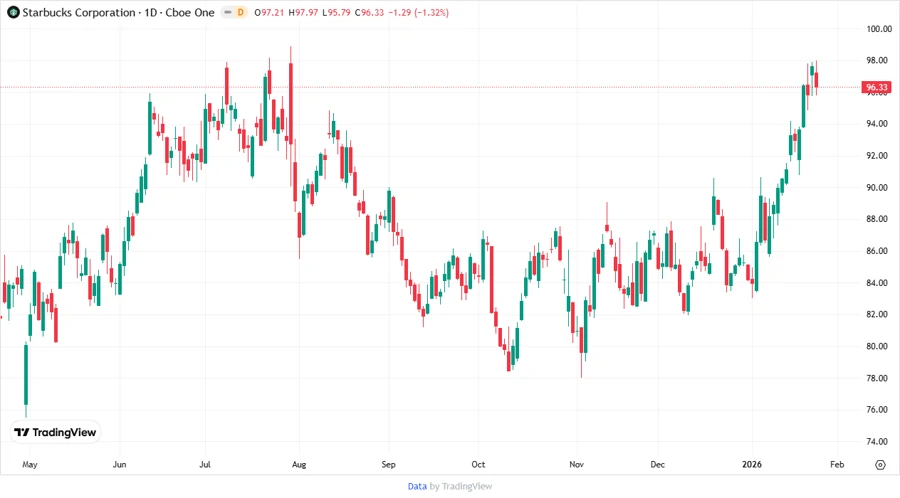Click the 88.00 price axis label

click(877, 219)
